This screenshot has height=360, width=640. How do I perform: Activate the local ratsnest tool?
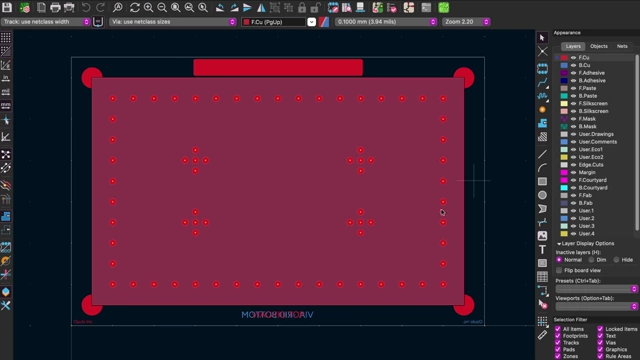pos(542,51)
